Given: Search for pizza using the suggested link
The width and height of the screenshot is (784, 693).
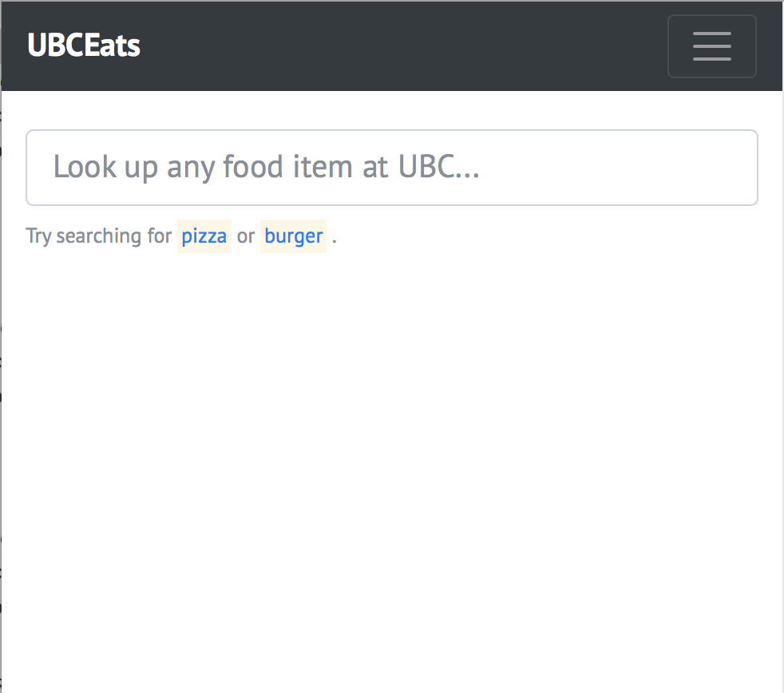Looking at the screenshot, I should point(204,236).
